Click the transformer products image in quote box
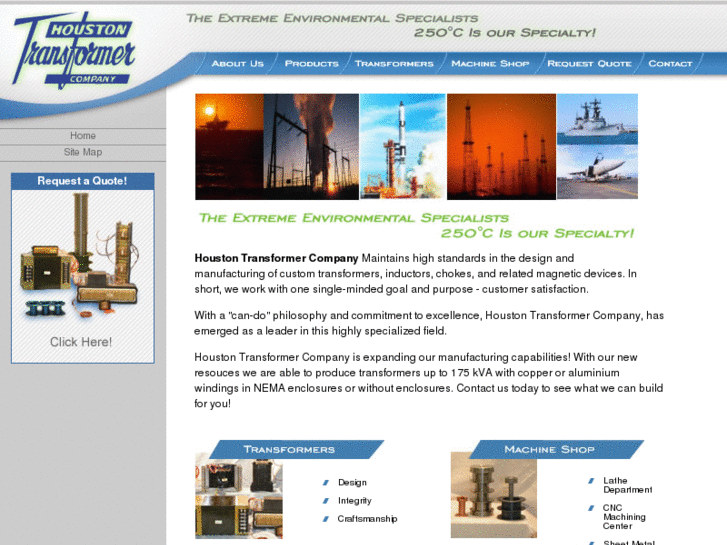This screenshot has width=727, height=545. click(79, 256)
